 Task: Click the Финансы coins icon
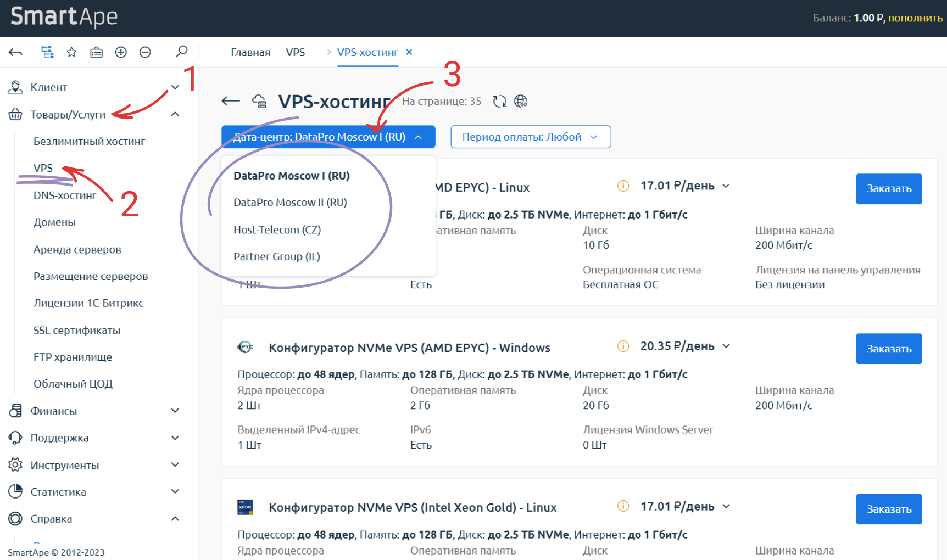[15, 411]
